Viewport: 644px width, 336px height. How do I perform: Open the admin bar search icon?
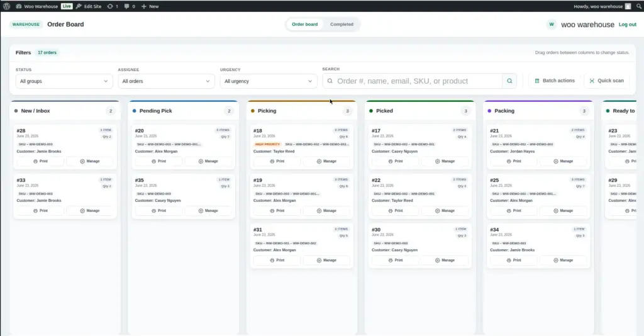click(x=639, y=6)
